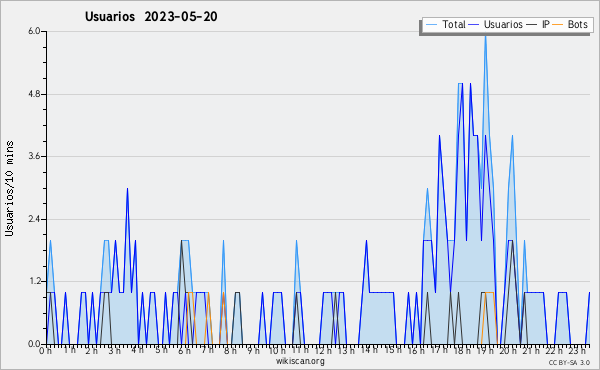The height and width of the screenshot is (370, 600).
Task: Click the '18 h' x-axis label
Action: coord(461,351)
